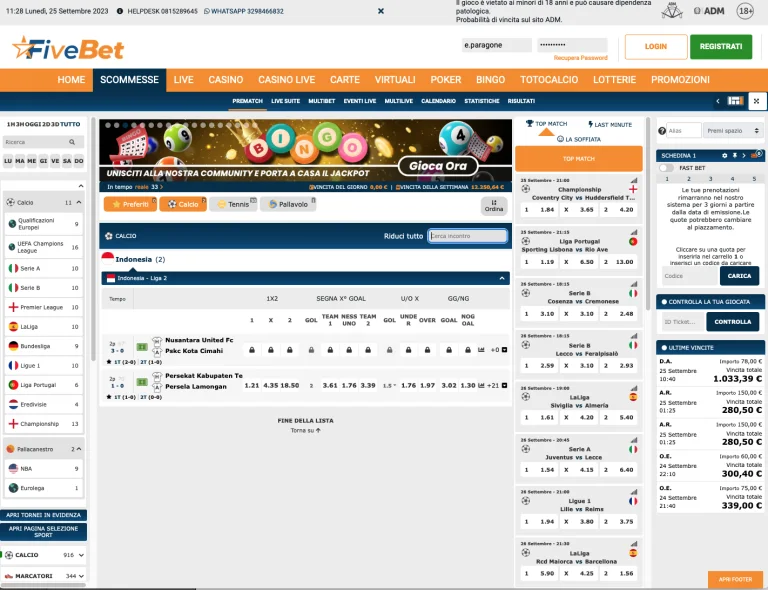
Task: Click soccer ball icon on Siviglia vs Almeria
Action: coord(526,397)
